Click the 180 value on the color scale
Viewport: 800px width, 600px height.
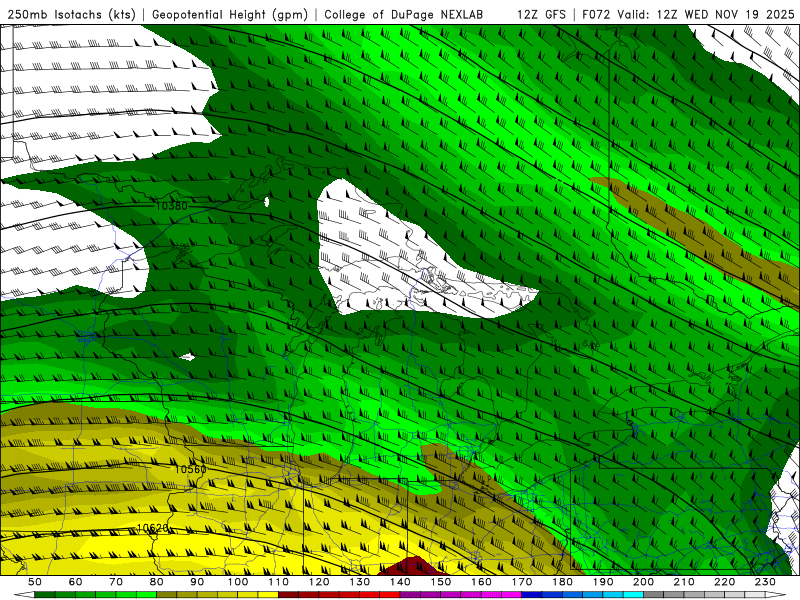pyautogui.click(x=562, y=582)
